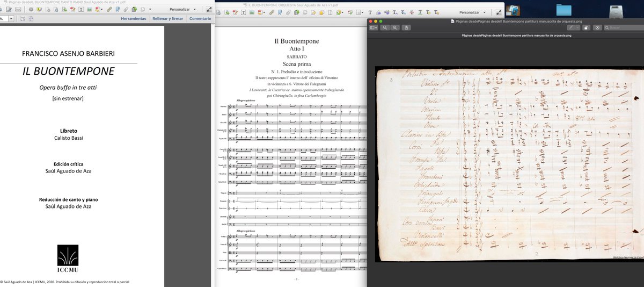Open create PDF dropdown in Canto Piano toolbar
This screenshot has height=287, width=644.
coord(99,9)
